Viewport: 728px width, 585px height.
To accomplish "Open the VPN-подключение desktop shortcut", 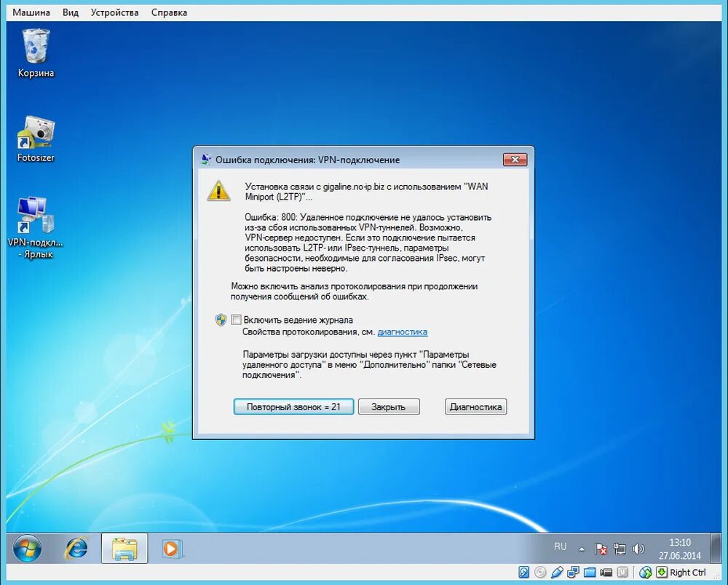I will click(35, 227).
